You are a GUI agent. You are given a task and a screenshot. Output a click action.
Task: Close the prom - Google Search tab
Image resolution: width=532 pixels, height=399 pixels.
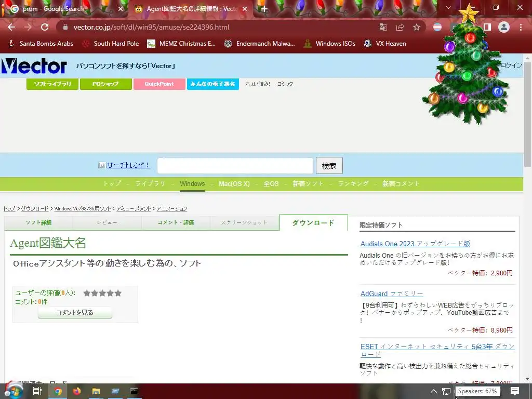tap(120, 9)
